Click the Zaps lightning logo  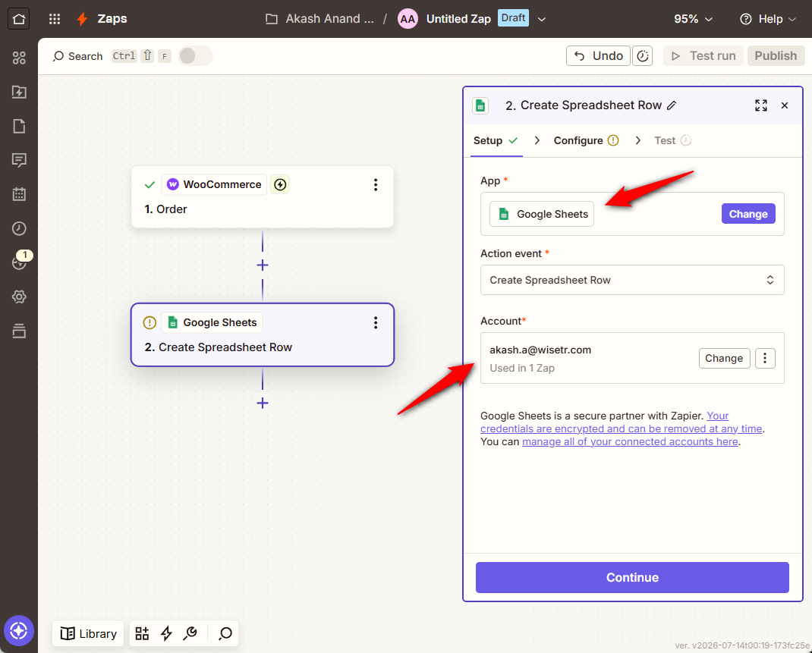click(x=82, y=19)
